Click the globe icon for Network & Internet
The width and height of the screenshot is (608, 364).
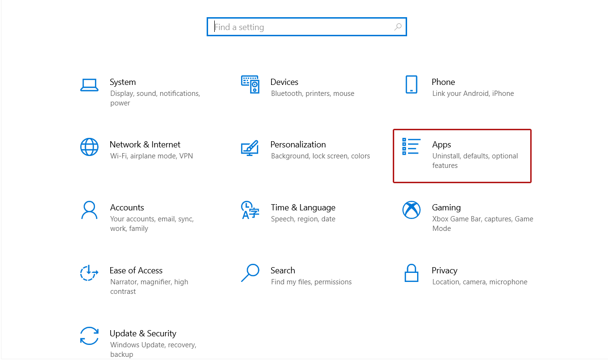click(89, 147)
